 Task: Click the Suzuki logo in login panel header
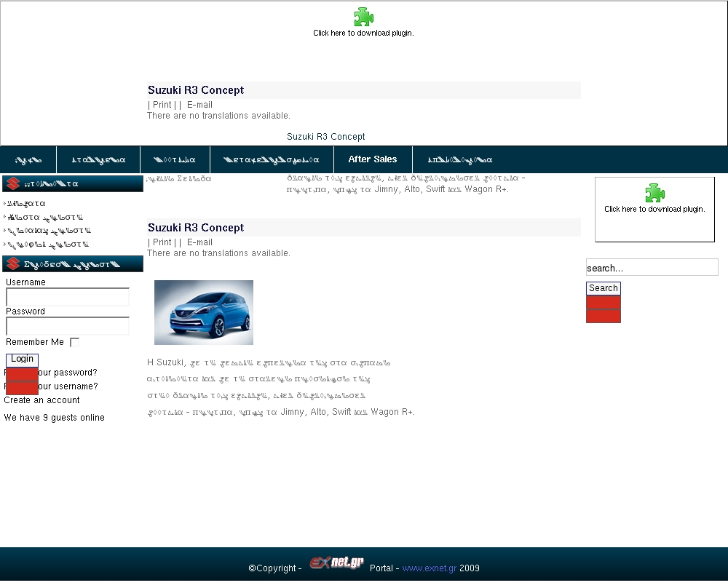[13, 263]
